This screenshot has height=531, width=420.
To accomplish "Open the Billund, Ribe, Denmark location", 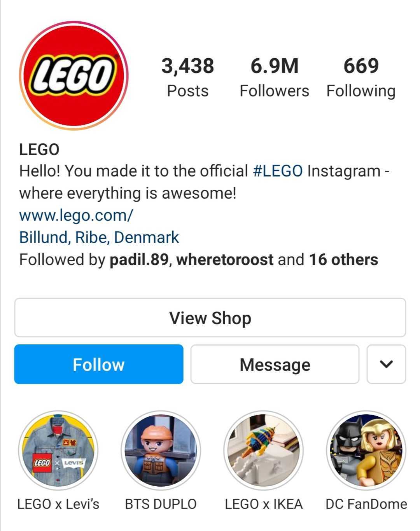I will (99, 237).
